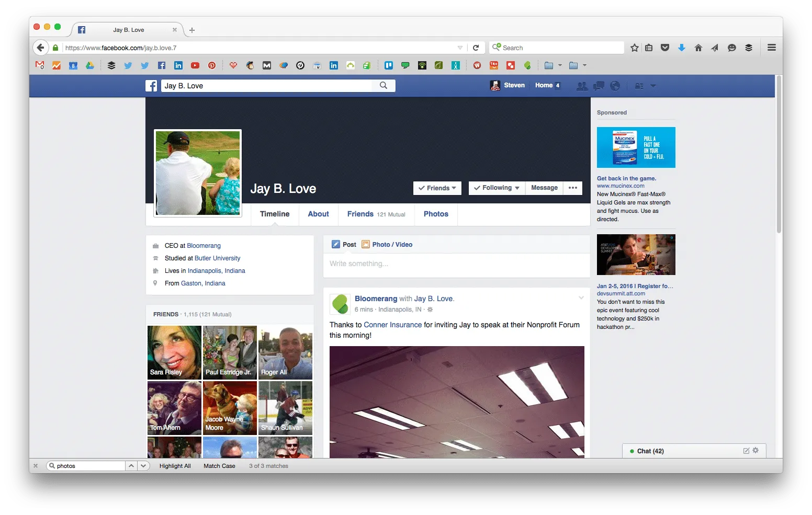Open chat settings gear icon
Viewport: 812px width, 515px height.
pyautogui.click(x=755, y=450)
